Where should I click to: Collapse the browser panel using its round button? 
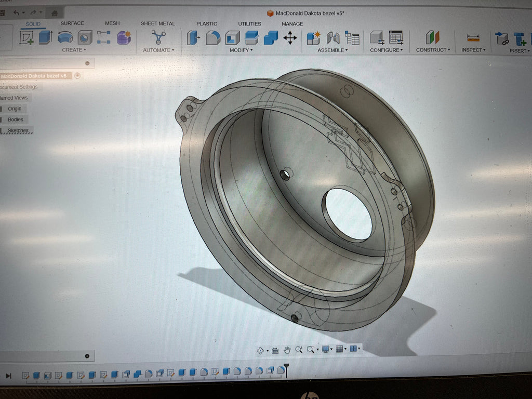click(x=87, y=63)
